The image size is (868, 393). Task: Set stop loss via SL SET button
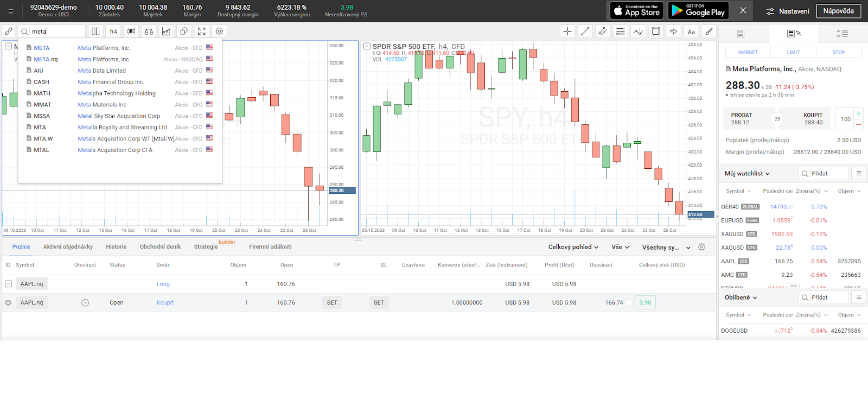point(379,303)
